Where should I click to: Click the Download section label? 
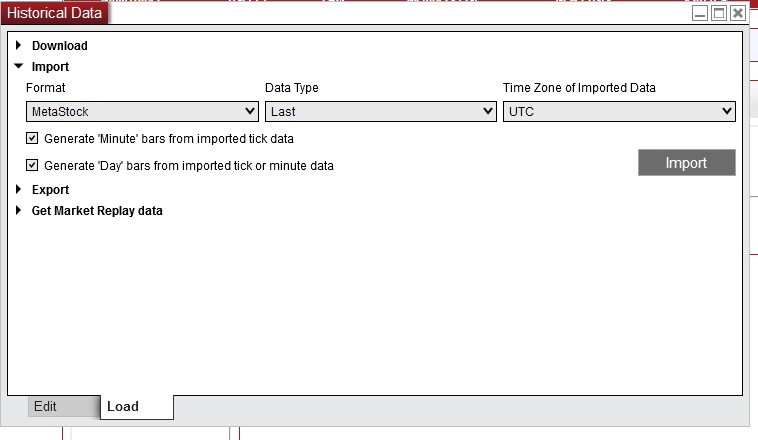[60, 46]
